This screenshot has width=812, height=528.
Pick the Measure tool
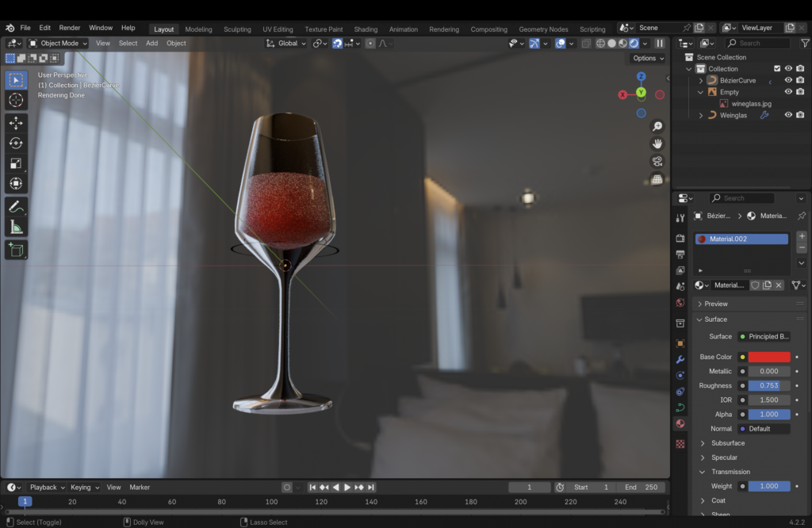coord(16,228)
